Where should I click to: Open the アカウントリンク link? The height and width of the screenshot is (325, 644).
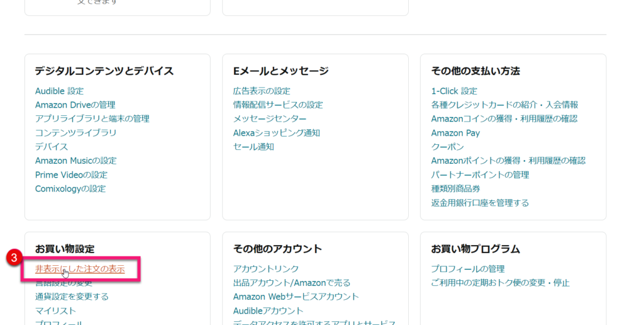266,269
